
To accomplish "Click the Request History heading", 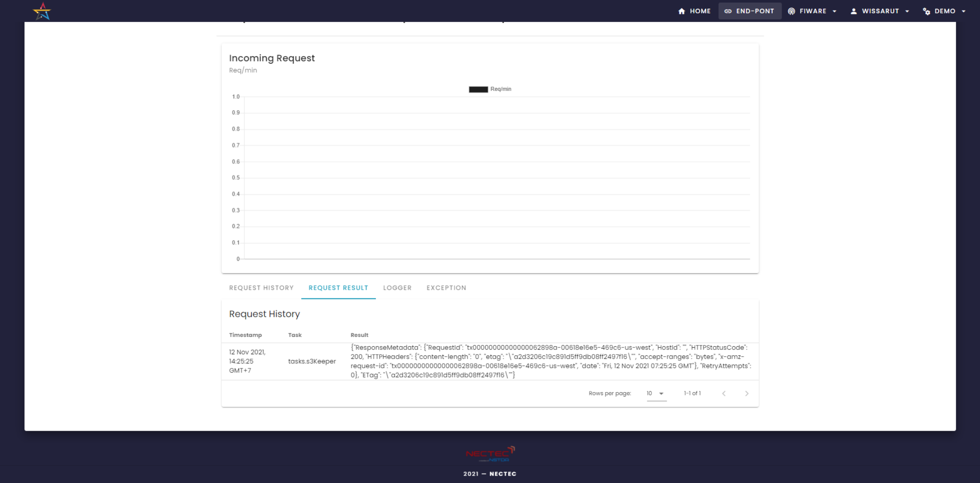I will click(265, 314).
